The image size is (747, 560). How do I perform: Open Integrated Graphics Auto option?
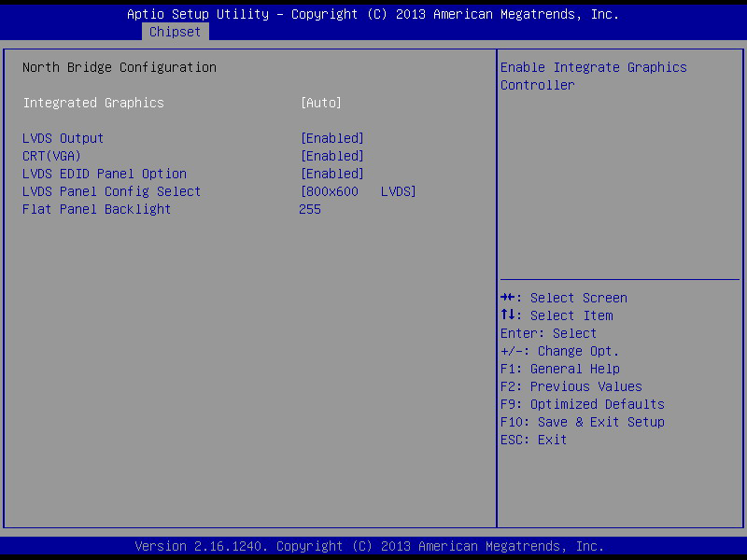click(320, 103)
